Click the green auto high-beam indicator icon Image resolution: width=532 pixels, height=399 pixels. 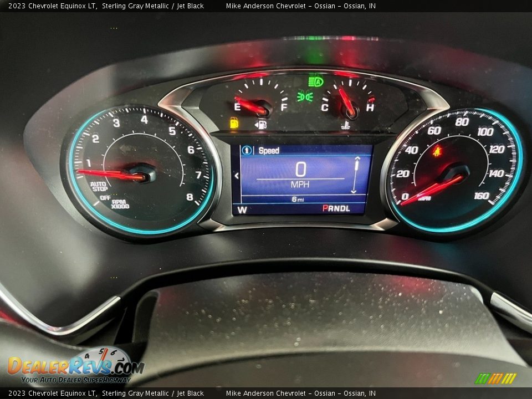(x=315, y=81)
